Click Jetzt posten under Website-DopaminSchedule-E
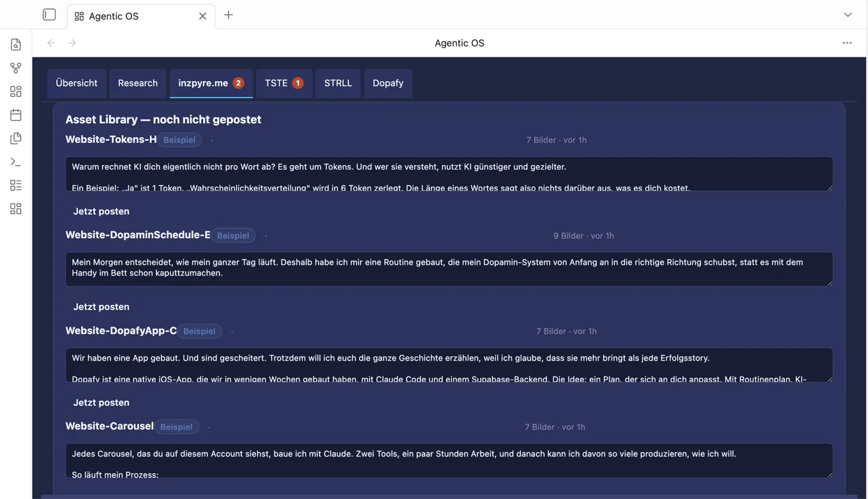 click(101, 307)
